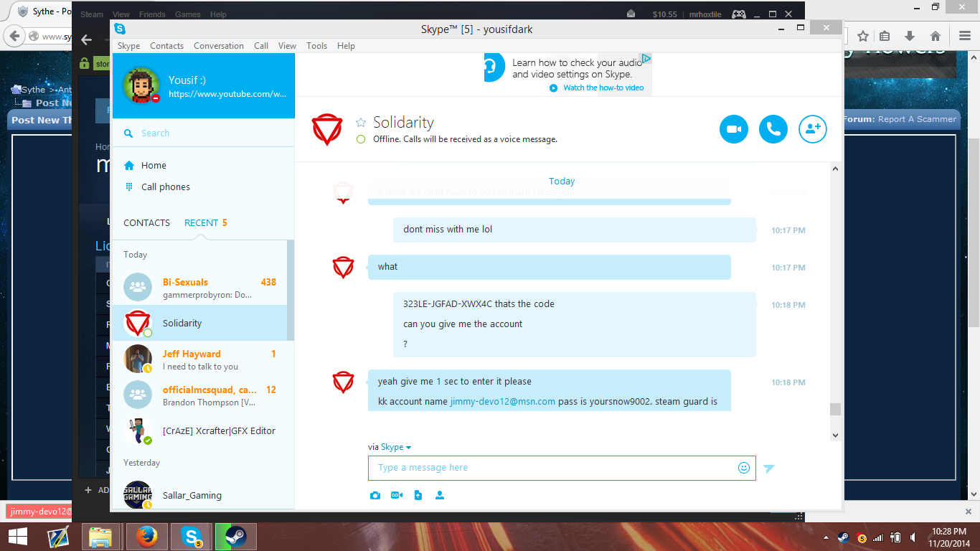The width and height of the screenshot is (980, 551).
Task: Open Steam's inbox envelope icon
Action: (631, 14)
